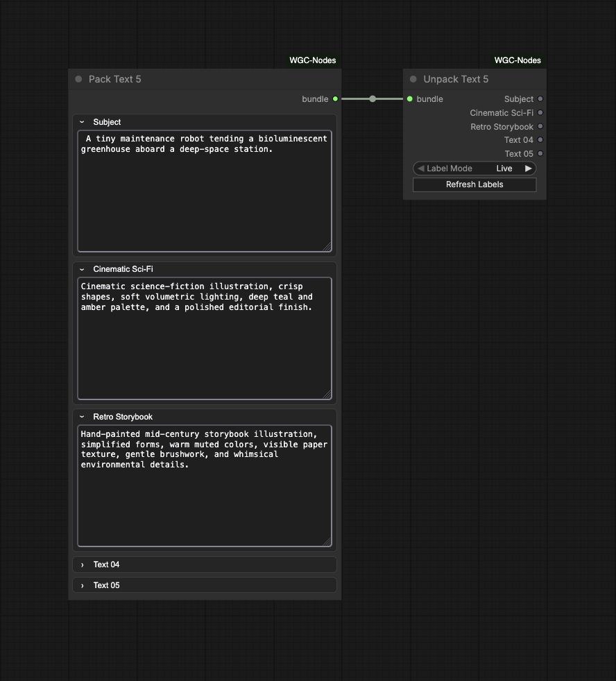The height and width of the screenshot is (681, 616).
Task: Click the midpoint dot on the bundle link
Action: (373, 99)
